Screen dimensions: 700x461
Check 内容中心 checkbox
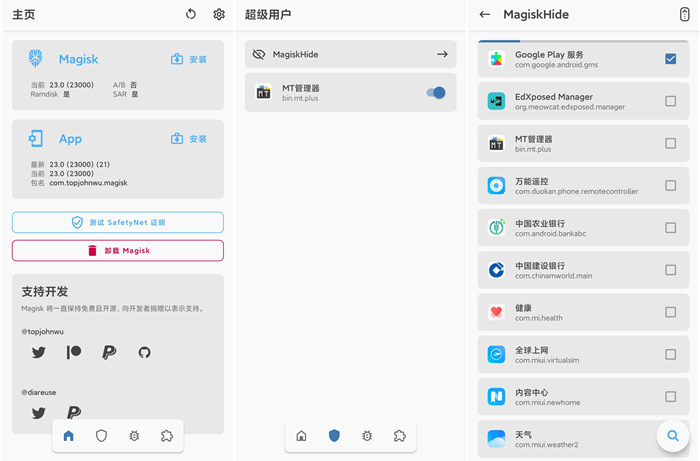pyautogui.click(x=671, y=396)
